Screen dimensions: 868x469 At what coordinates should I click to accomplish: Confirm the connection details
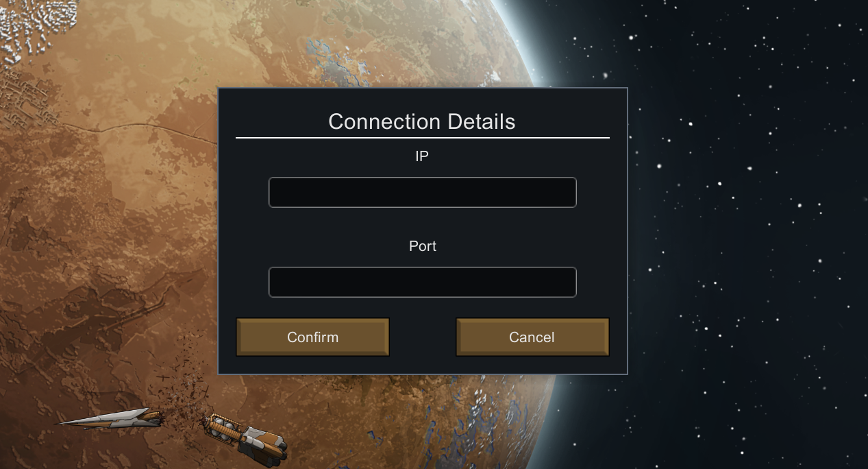pos(312,337)
